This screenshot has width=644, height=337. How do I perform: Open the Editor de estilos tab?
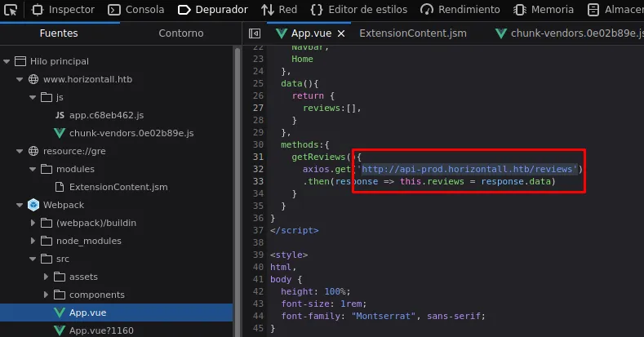[359, 10]
